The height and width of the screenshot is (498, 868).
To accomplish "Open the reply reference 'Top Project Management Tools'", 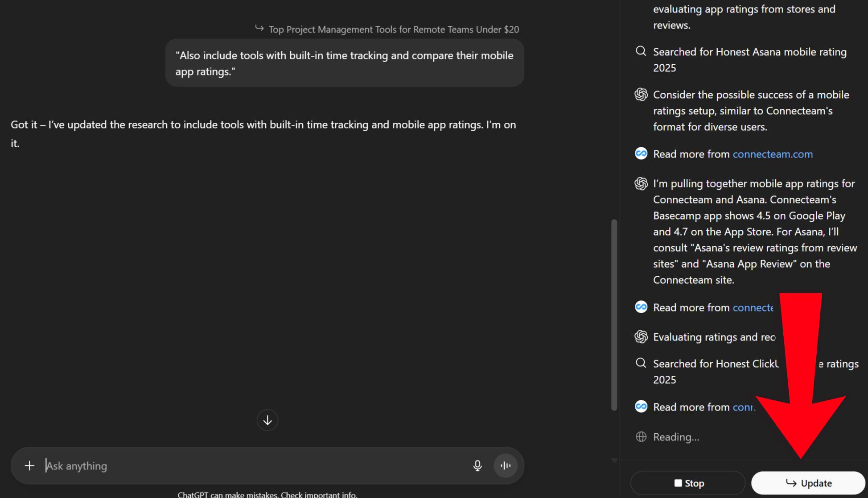I will [393, 29].
